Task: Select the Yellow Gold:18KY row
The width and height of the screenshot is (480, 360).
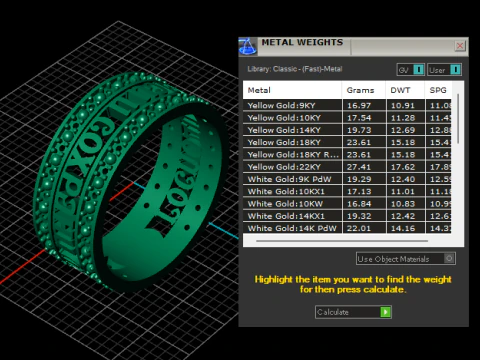Action: point(347,142)
